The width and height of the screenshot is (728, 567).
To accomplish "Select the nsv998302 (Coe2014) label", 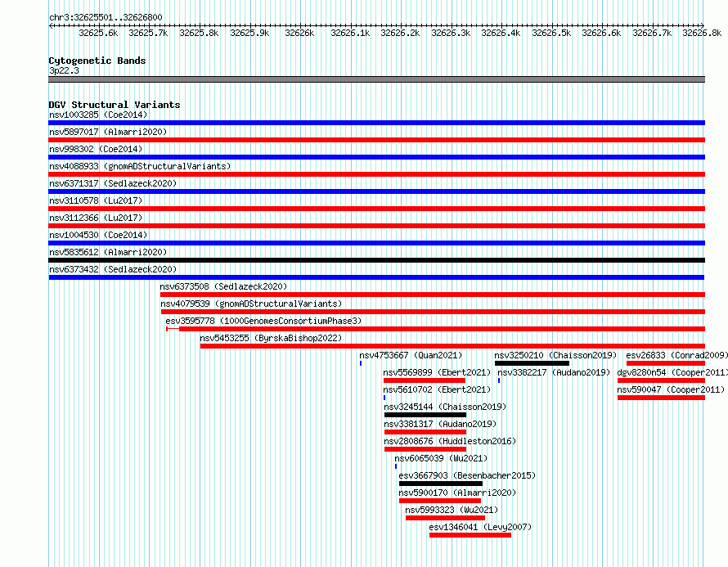I will click(96, 149).
